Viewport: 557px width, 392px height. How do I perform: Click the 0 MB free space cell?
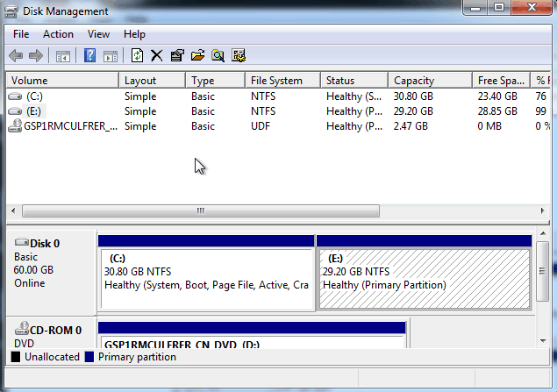pyautogui.click(x=489, y=126)
